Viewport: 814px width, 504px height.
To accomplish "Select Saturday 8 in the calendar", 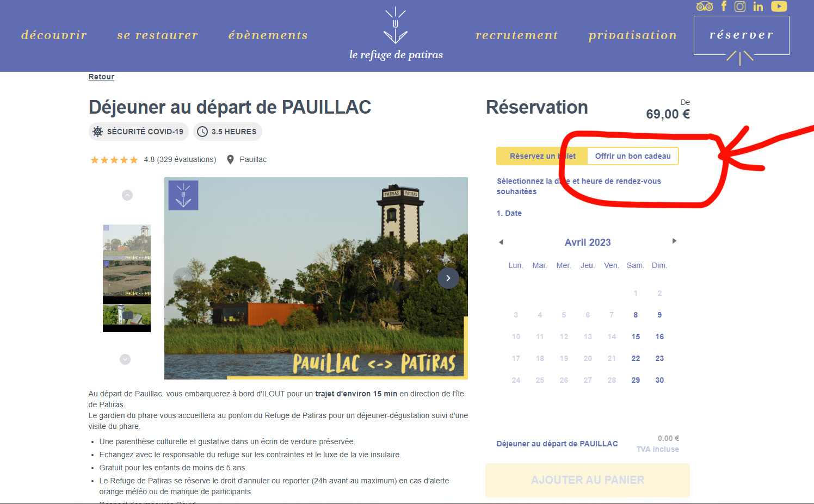I will pyautogui.click(x=636, y=315).
